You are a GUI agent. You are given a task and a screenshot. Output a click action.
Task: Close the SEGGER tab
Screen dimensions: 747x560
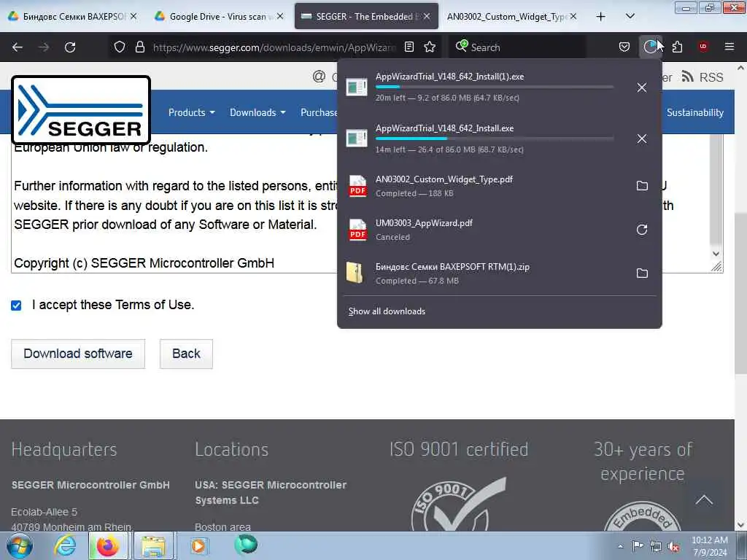click(426, 16)
